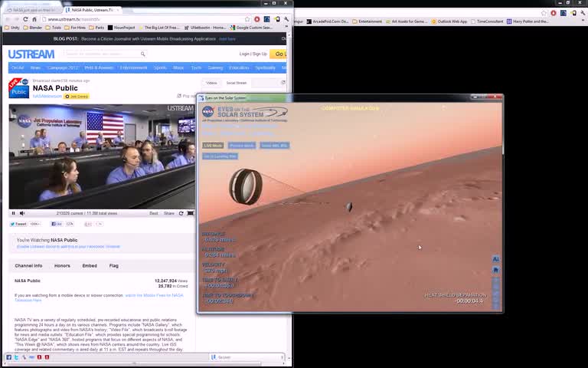This screenshot has height=368, width=588.
Task: Open the NASAtelevision user link
Action: click(47, 97)
